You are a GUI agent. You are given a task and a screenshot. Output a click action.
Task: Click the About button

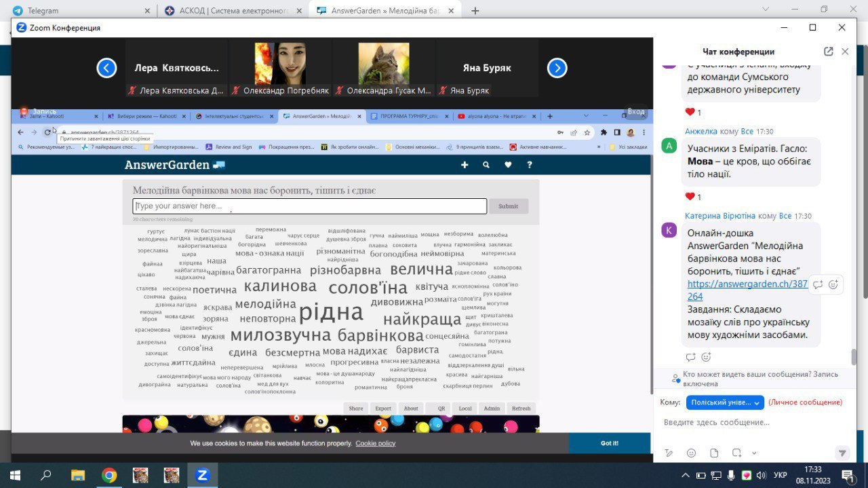pyautogui.click(x=412, y=409)
